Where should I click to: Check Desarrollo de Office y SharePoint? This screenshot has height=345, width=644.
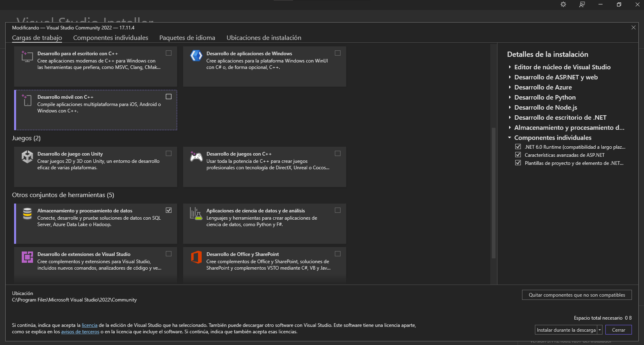click(x=338, y=254)
